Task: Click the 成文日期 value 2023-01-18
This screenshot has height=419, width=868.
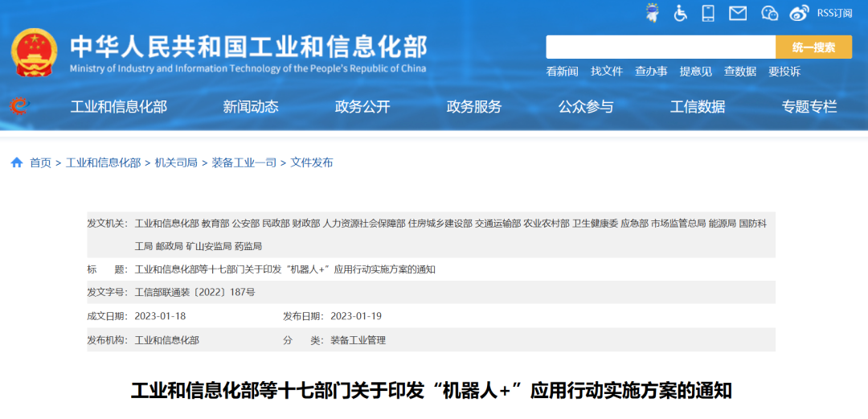Action: coord(161,317)
